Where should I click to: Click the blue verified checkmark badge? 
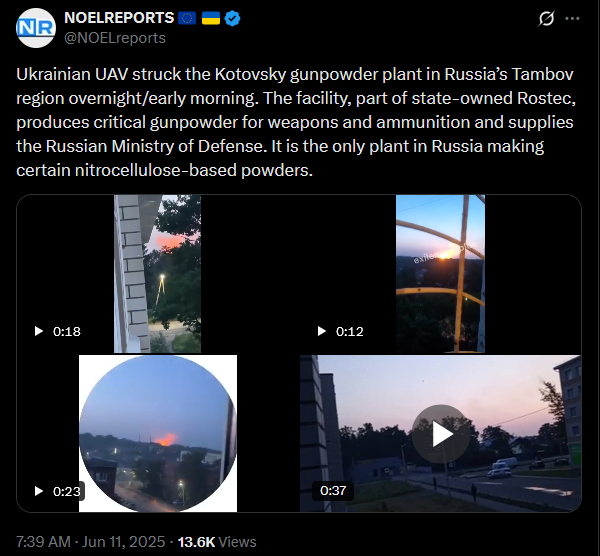click(x=232, y=18)
